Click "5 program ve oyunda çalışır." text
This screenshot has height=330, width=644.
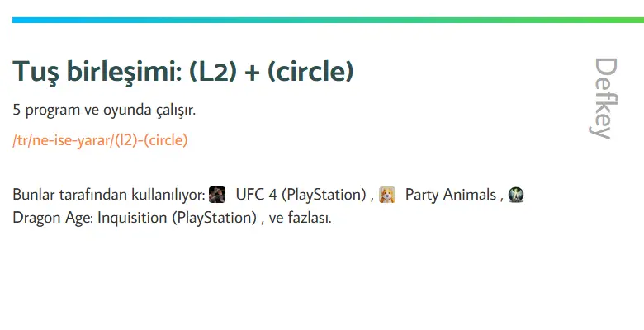tap(104, 110)
